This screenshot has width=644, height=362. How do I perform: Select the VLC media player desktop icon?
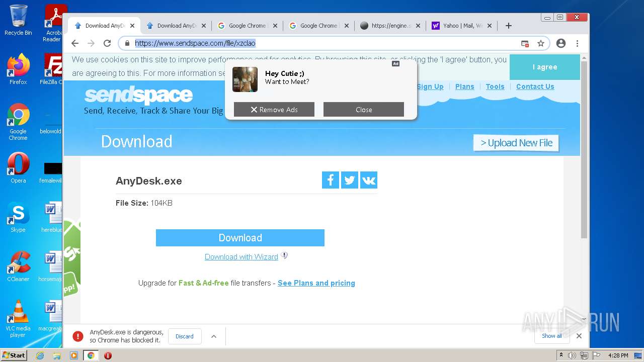point(18,319)
